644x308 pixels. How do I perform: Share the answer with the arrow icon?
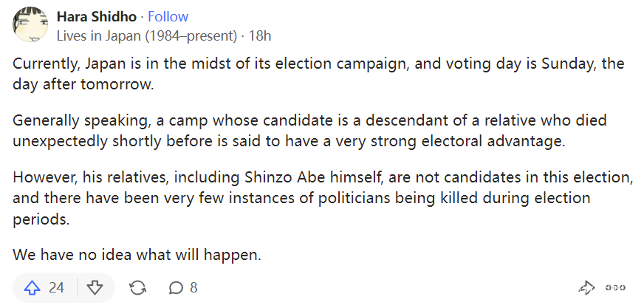tap(587, 287)
